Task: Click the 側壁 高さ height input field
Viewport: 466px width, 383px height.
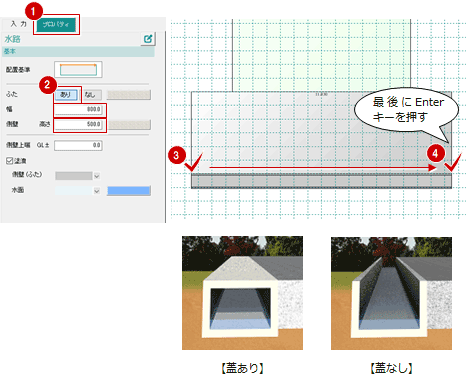Action: [x=78, y=124]
